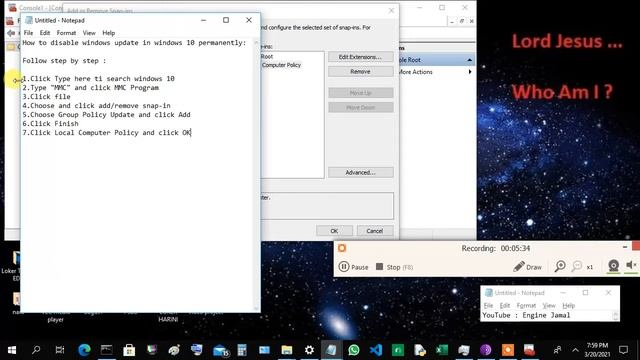Screen dimensions: 640x360
Task: Click the orange recorder logo icon
Action: pos(342,248)
